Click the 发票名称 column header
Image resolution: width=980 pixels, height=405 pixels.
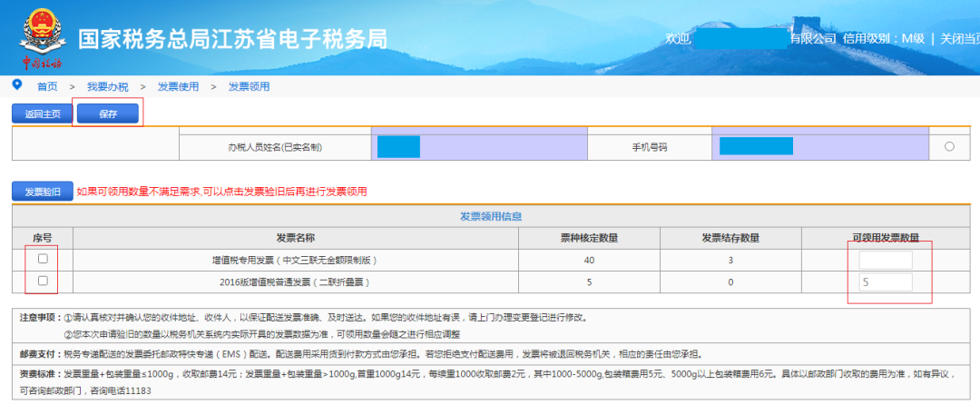tap(296, 238)
